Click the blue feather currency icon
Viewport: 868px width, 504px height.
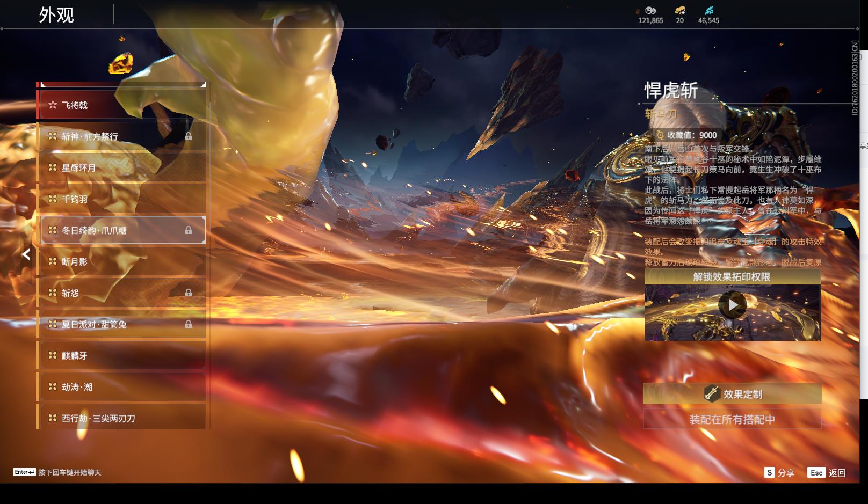click(x=709, y=10)
